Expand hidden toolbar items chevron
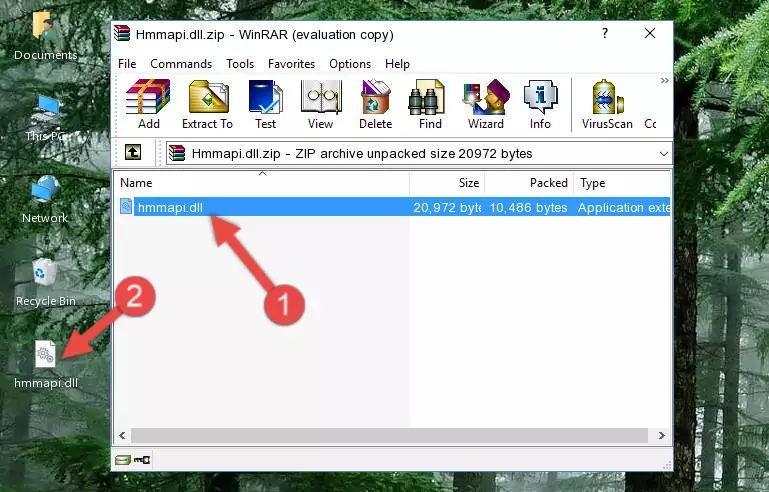 click(665, 80)
